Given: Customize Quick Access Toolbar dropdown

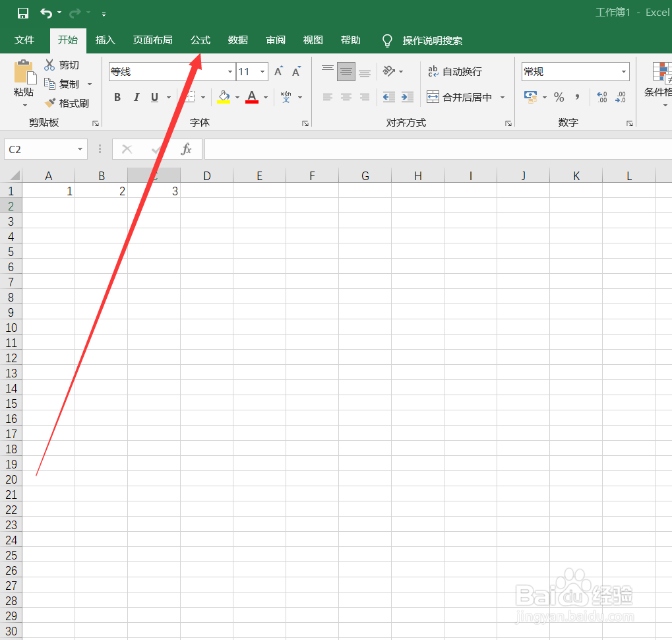Looking at the screenshot, I should tap(104, 14).
